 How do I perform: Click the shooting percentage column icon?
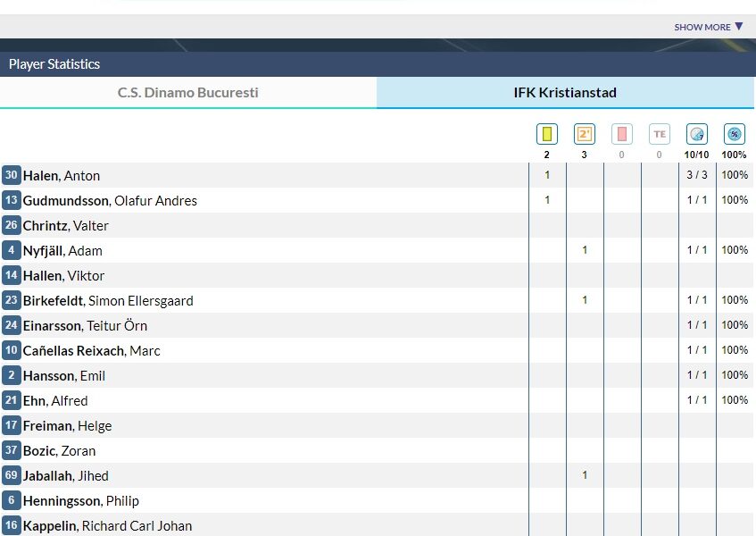tap(735, 134)
